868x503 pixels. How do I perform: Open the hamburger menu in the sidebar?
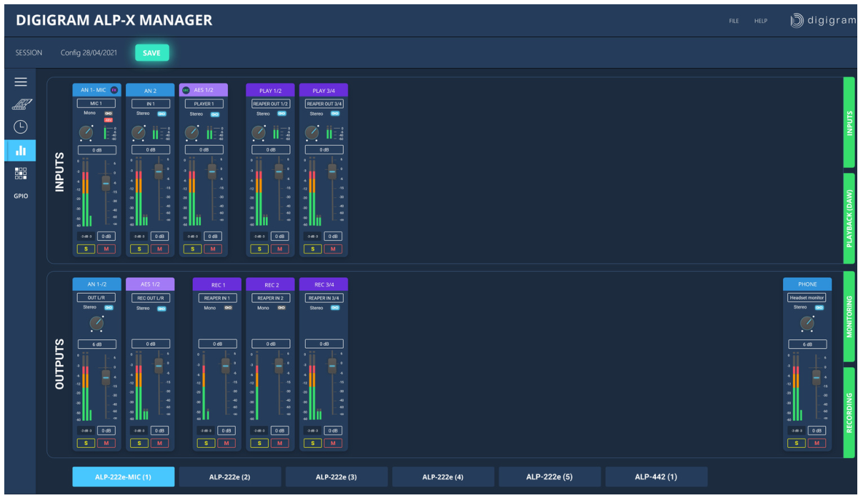pos(21,82)
